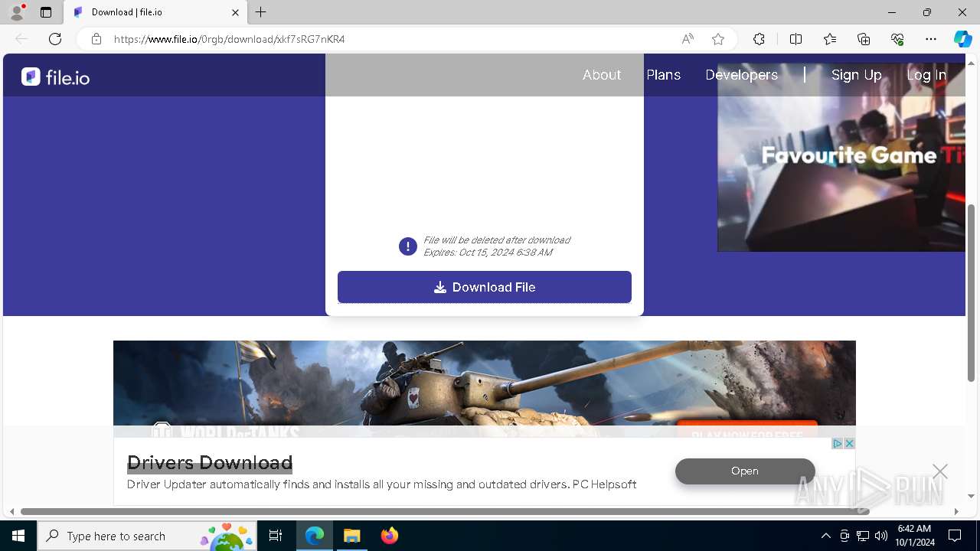The image size is (980, 551).
Task: Click the file.io logo
Action: (x=55, y=77)
